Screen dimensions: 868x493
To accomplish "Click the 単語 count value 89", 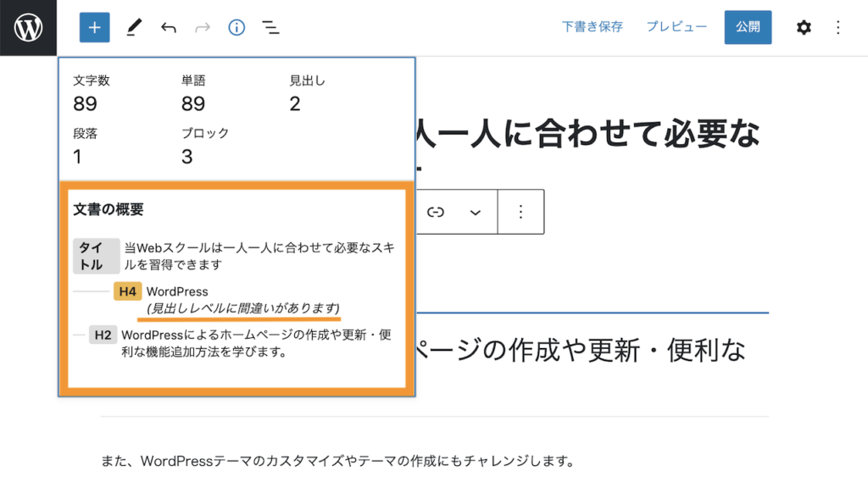I will click(x=193, y=104).
